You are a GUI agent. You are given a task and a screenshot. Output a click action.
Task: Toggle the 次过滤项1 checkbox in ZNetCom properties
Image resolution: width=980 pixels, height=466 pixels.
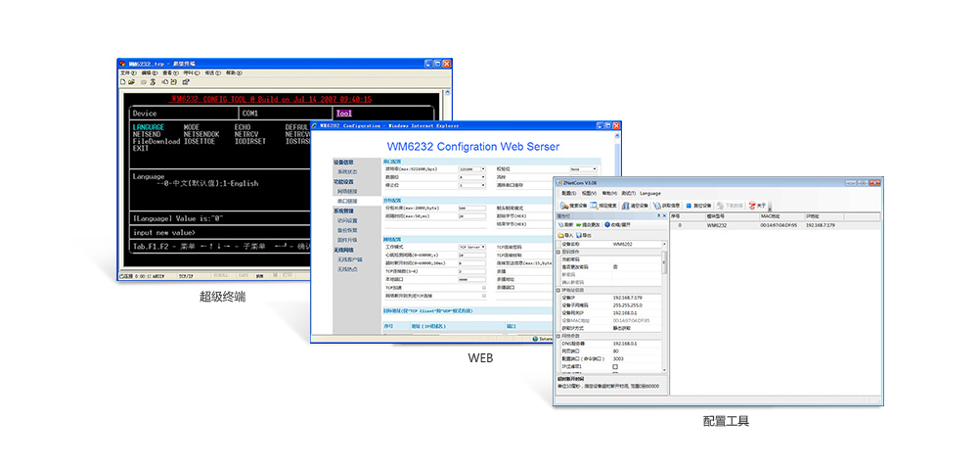(x=614, y=366)
